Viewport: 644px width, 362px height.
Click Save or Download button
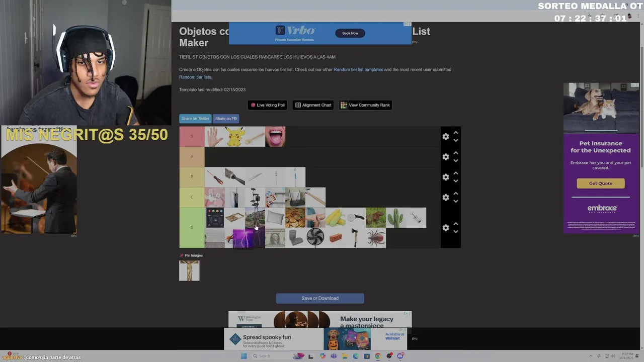320,298
